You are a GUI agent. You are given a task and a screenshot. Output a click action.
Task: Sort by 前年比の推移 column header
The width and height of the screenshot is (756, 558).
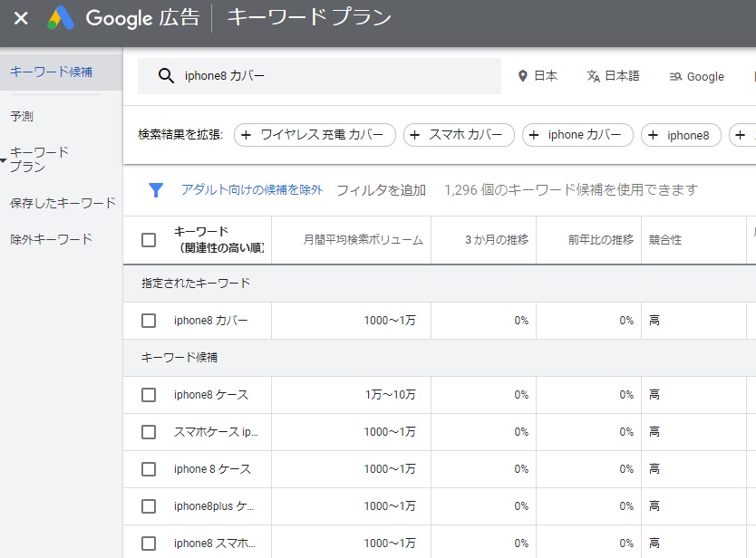click(x=601, y=239)
